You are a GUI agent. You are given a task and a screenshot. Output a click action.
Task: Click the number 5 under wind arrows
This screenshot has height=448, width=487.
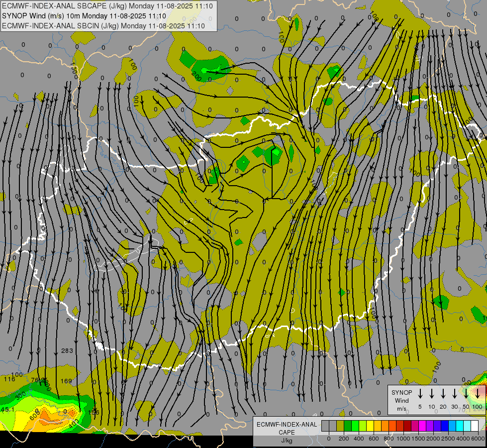point(420,407)
